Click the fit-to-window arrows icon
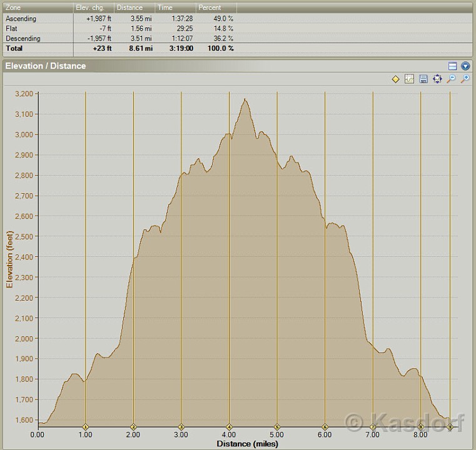 pos(437,79)
